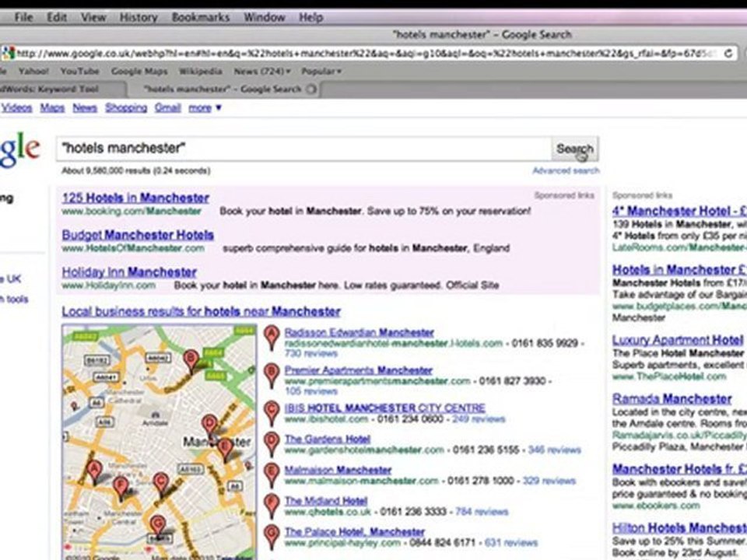Click map pin B on the Manchester map
The height and width of the screenshot is (560, 747).
[x=191, y=362]
